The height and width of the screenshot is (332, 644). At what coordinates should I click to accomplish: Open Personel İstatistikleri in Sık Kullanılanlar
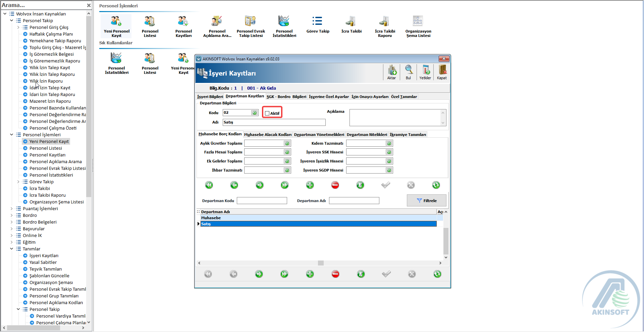tap(116, 63)
